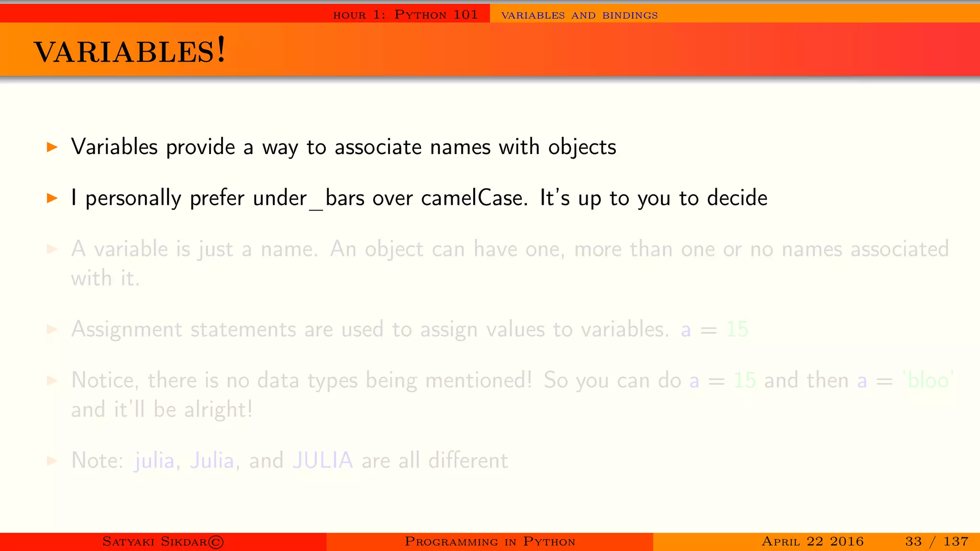This screenshot has height=551, width=980.
Task: Click the uppercase word 'JULIA' in the Note line
Action: click(323, 461)
